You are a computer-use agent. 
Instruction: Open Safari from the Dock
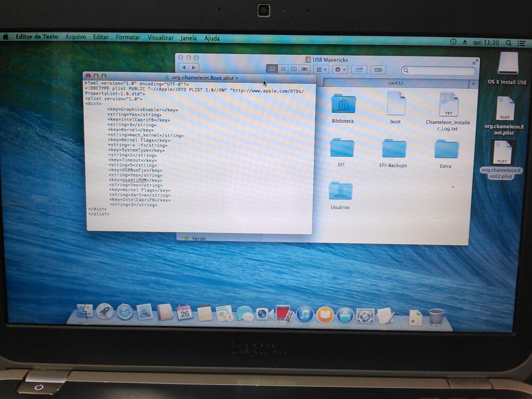[x=124, y=312]
